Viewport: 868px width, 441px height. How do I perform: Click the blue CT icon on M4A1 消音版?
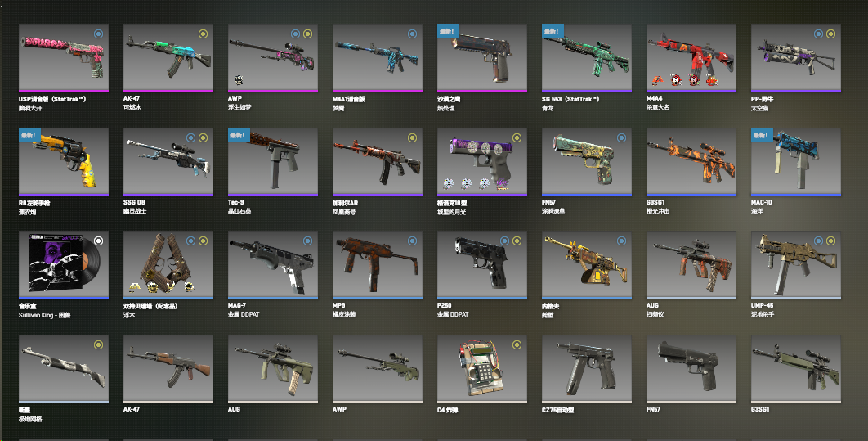pos(412,34)
